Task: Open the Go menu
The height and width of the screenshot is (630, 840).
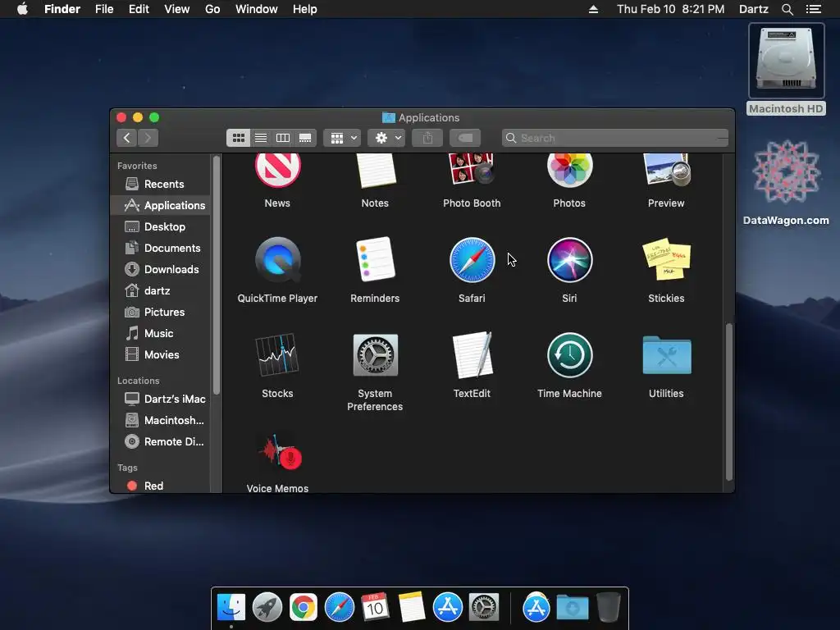Action: (212, 9)
